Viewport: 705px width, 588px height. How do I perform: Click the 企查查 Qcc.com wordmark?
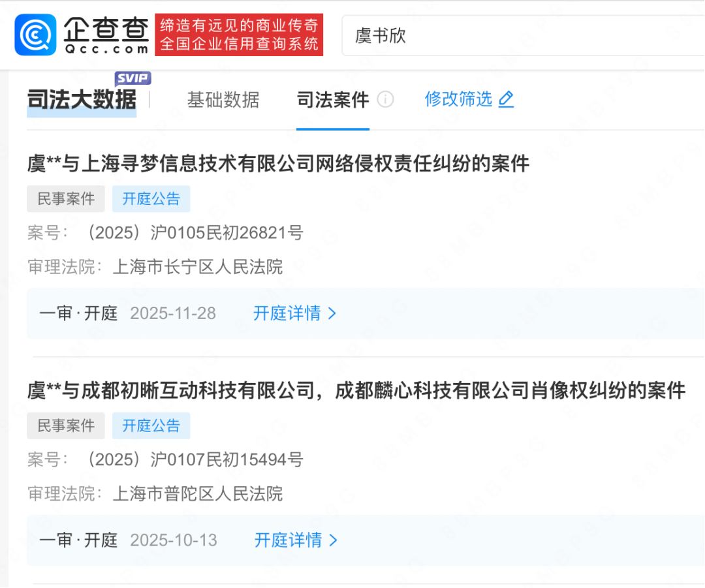click(x=106, y=35)
